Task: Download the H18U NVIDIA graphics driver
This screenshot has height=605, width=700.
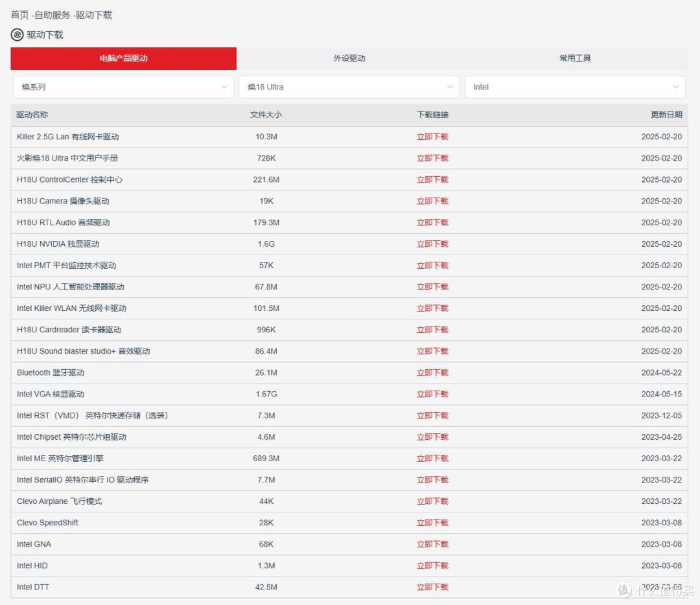Action: [432, 244]
